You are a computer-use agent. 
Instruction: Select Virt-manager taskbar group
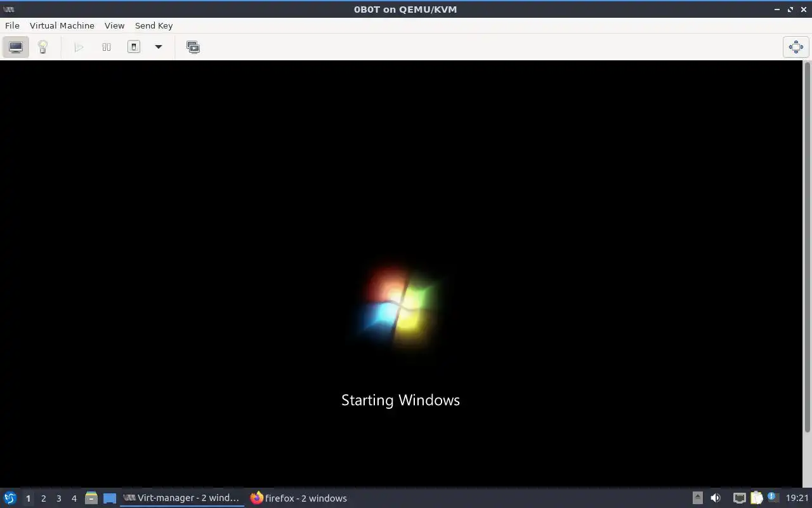click(x=182, y=498)
